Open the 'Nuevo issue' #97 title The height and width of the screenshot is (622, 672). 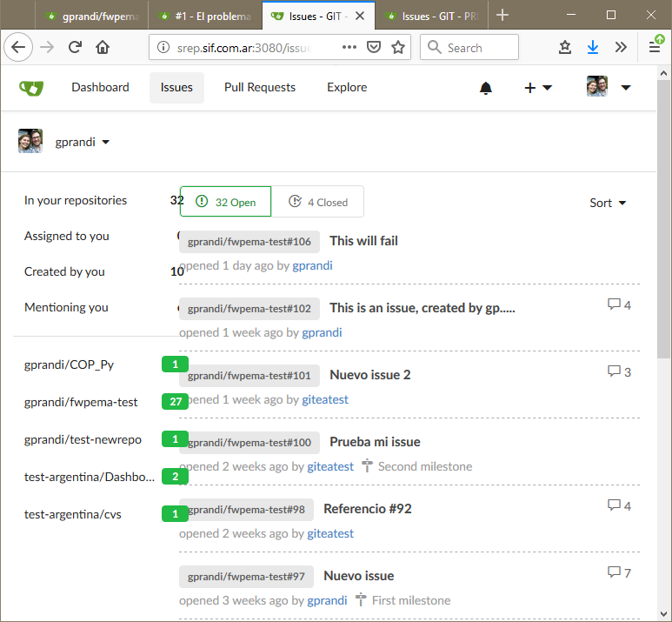click(359, 575)
